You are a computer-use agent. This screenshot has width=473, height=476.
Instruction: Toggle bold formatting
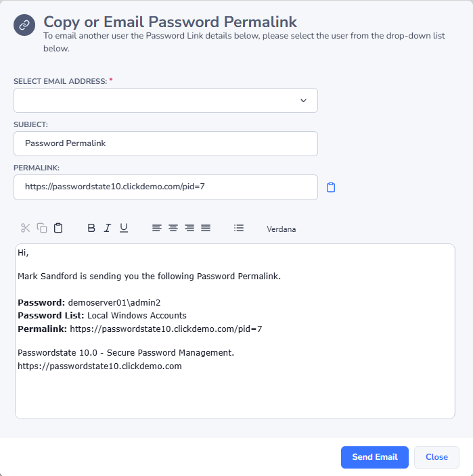coord(91,229)
